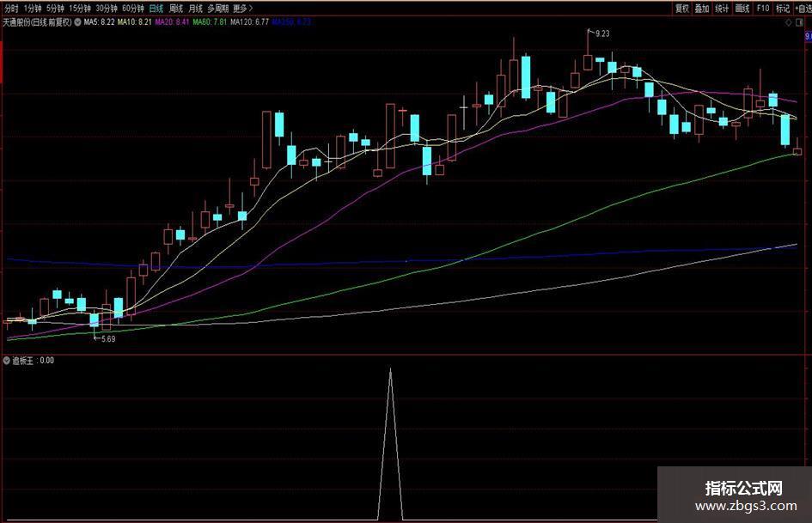The height and width of the screenshot is (523, 812).
Task: Select the 1分钟 period tab
Action: tap(32, 9)
